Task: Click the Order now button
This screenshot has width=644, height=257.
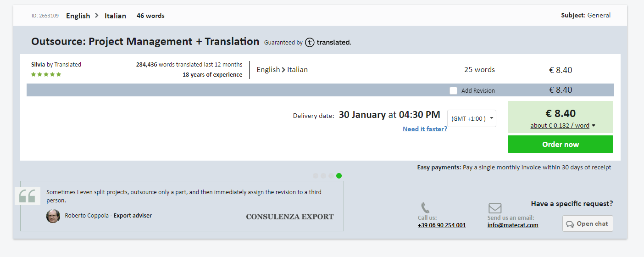Action: (x=561, y=144)
